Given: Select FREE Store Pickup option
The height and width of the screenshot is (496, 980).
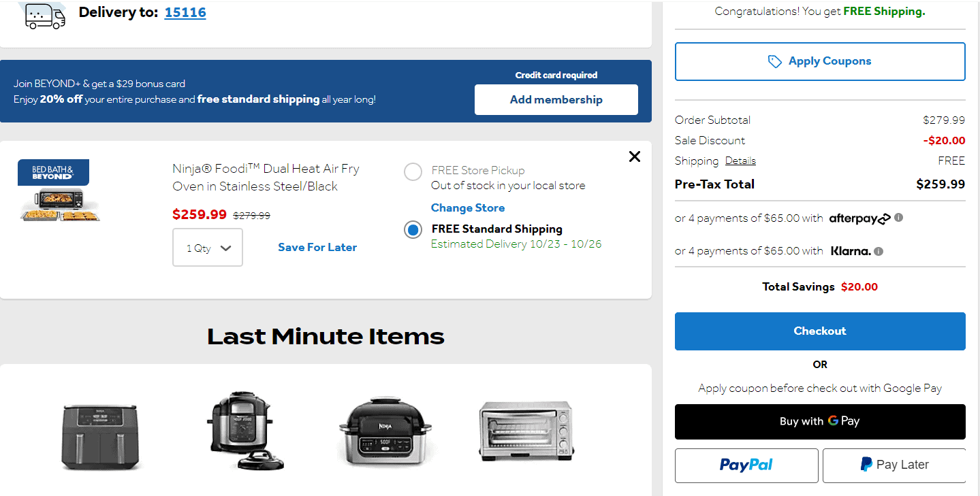Looking at the screenshot, I should tap(413, 171).
